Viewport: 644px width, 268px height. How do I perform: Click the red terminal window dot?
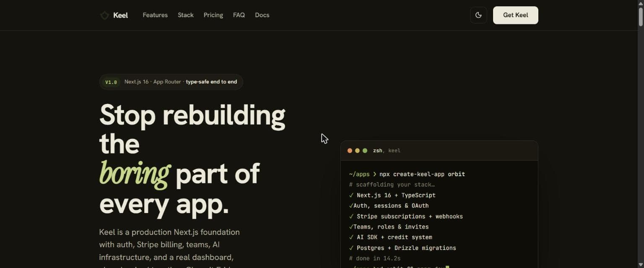click(x=350, y=151)
